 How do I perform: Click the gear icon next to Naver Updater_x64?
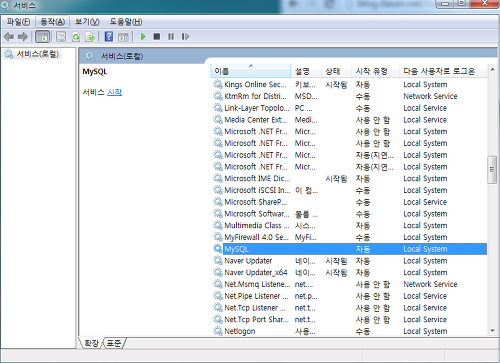pos(218,272)
